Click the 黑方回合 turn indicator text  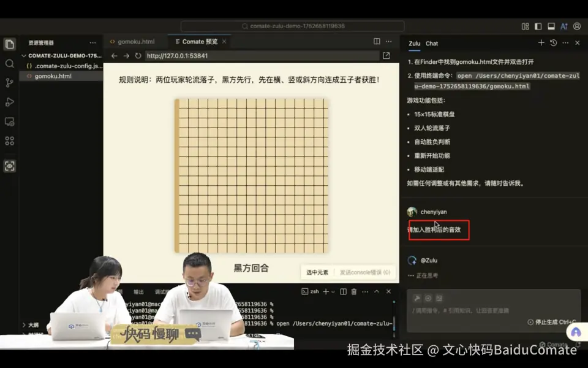(251, 268)
